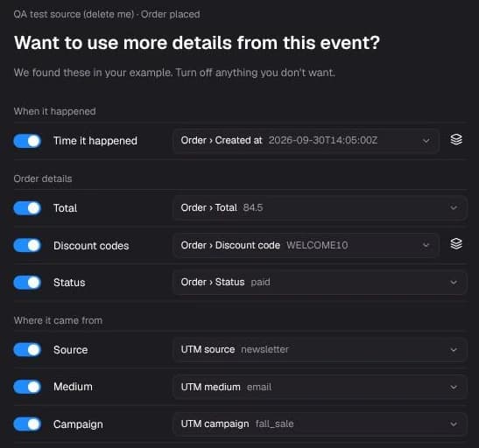Click the 'Campaign' row label
The width and height of the screenshot is (479, 448).
(78, 424)
